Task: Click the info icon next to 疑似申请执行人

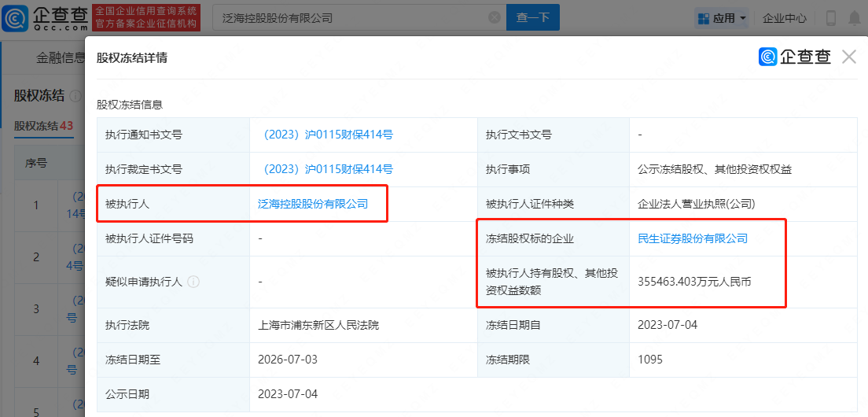Action: (x=193, y=282)
